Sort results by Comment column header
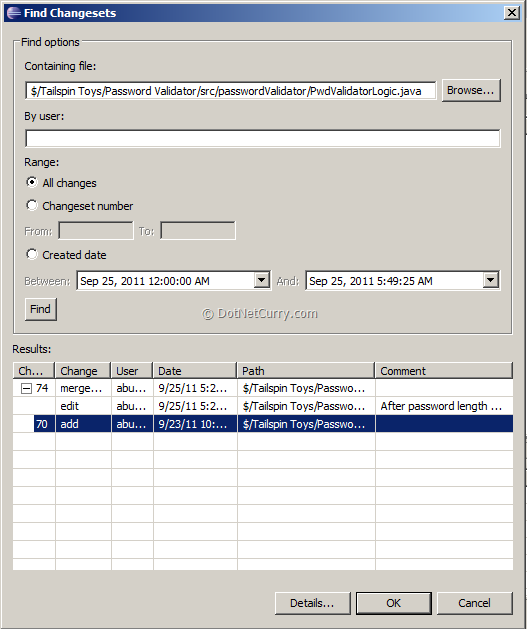The image size is (527, 629). coord(444,371)
